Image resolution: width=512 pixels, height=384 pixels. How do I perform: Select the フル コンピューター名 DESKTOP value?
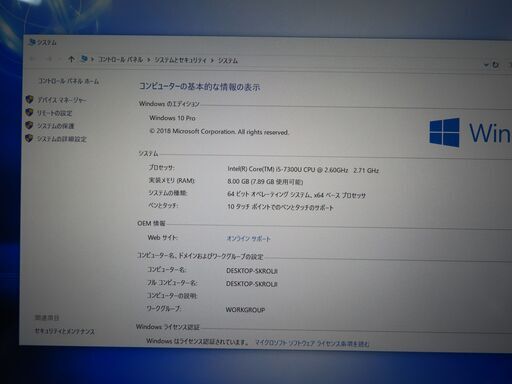tap(252, 284)
